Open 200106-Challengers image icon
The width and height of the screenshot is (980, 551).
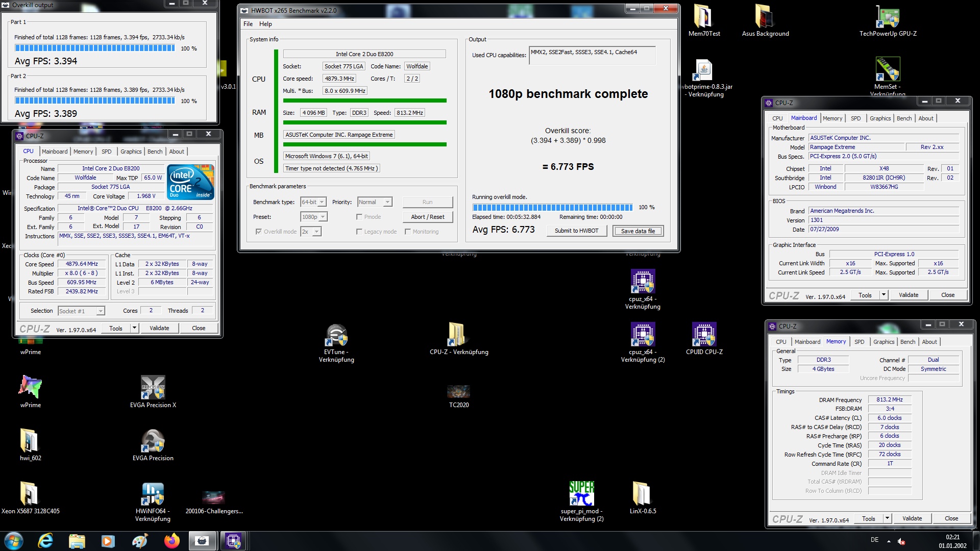[214, 497]
